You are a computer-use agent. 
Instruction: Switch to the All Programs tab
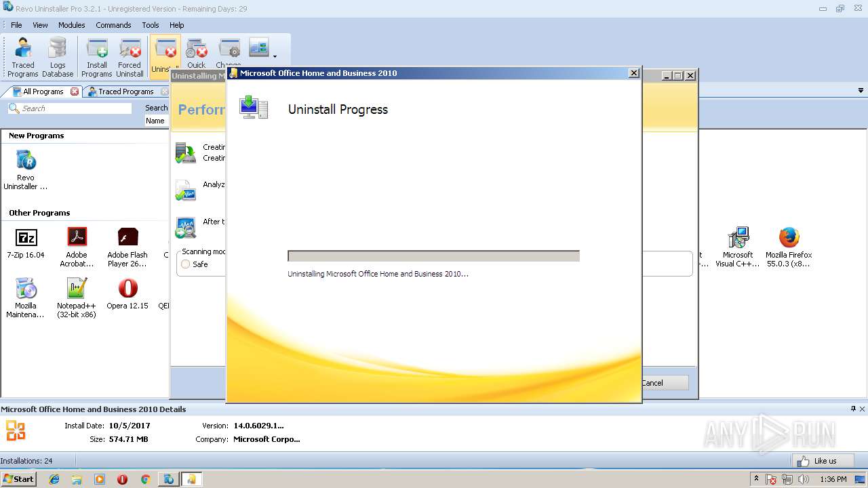pyautogui.click(x=43, y=91)
